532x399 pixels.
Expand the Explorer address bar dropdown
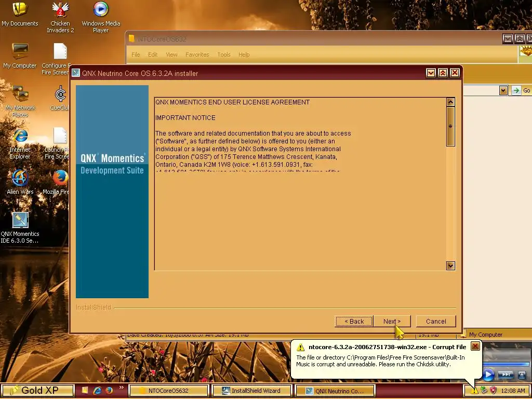503,90
